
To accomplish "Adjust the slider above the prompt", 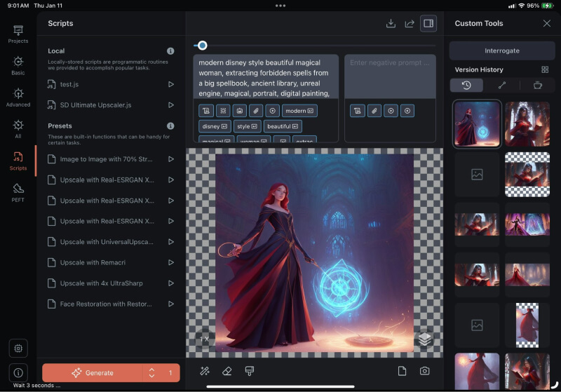I will coord(202,46).
